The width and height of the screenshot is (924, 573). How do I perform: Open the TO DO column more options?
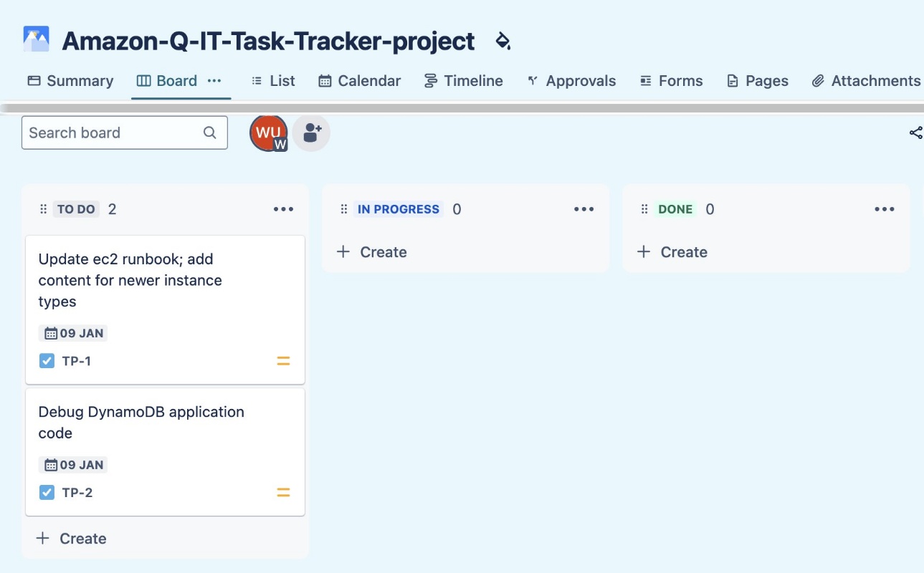tap(284, 209)
